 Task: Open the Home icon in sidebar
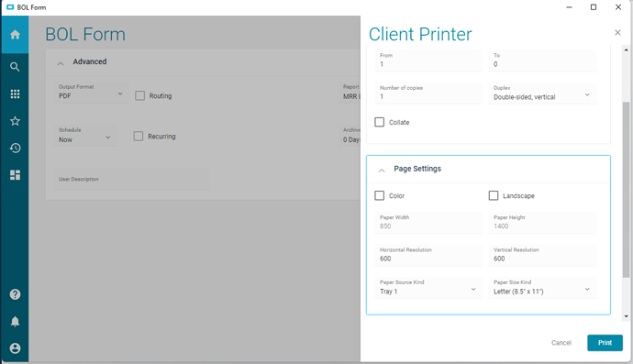tap(15, 35)
